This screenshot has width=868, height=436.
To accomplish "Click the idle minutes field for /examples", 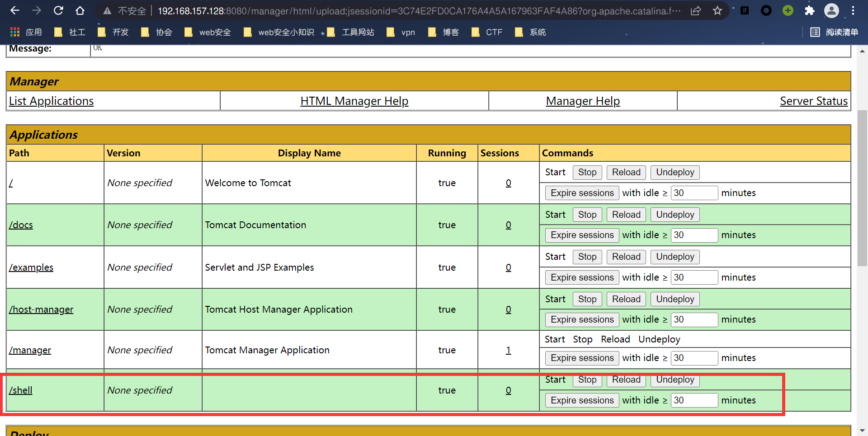I will click(x=694, y=277).
